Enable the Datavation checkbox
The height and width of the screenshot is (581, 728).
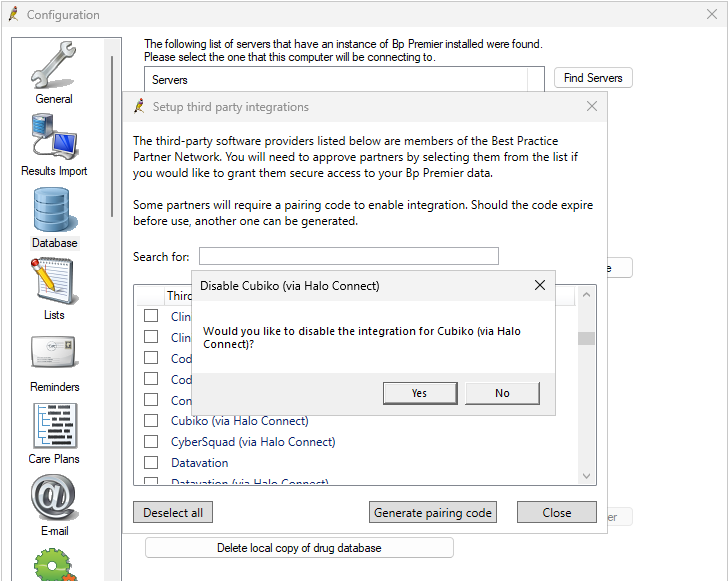pos(151,463)
